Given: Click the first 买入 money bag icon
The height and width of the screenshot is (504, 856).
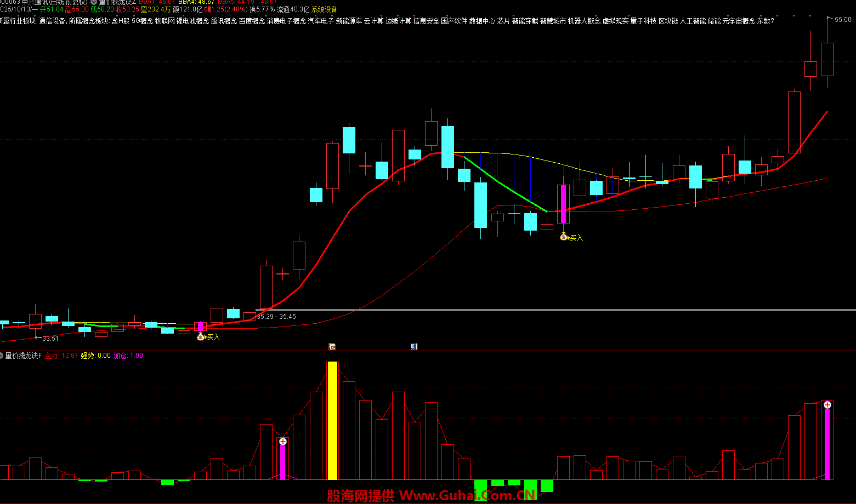Looking at the screenshot, I should point(201,336).
